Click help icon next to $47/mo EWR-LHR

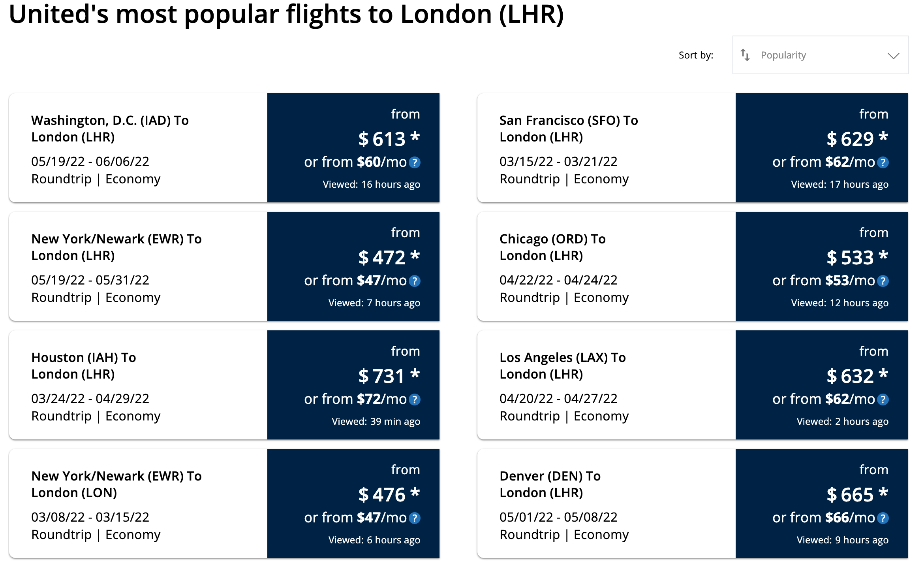(x=415, y=281)
